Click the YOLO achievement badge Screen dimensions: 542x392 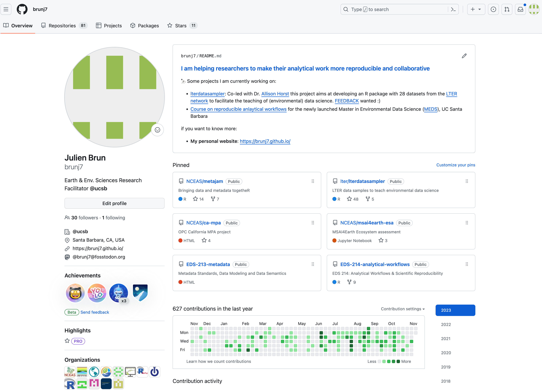pyautogui.click(x=97, y=293)
